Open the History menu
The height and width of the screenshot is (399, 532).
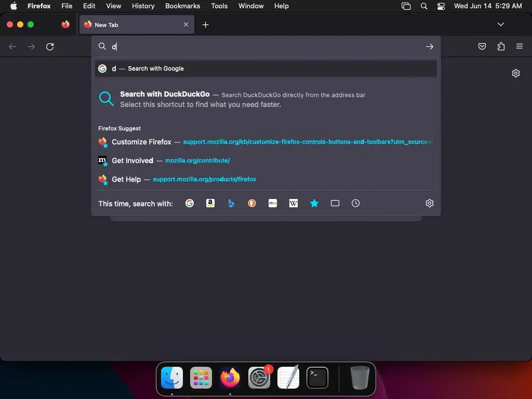click(x=143, y=6)
